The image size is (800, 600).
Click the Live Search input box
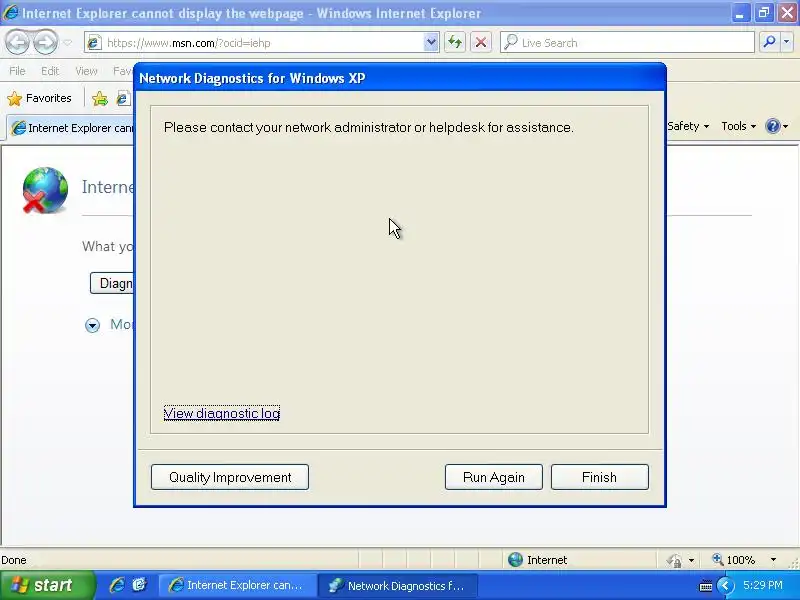(627, 43)
